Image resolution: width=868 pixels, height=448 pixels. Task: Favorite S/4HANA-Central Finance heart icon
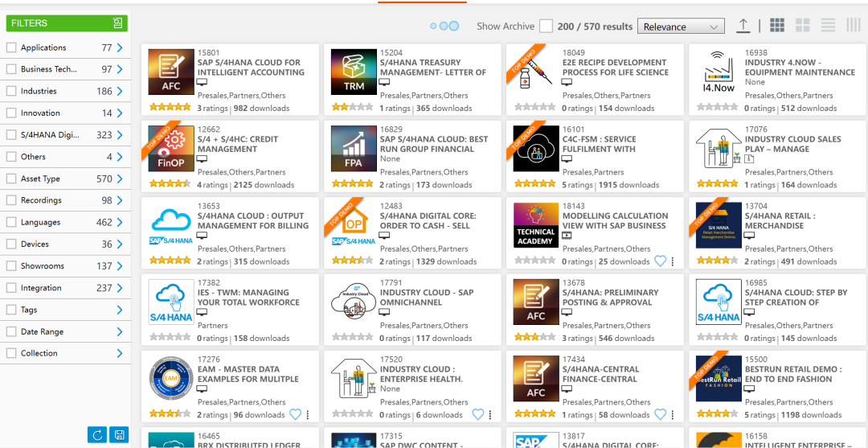coord(660,414)
